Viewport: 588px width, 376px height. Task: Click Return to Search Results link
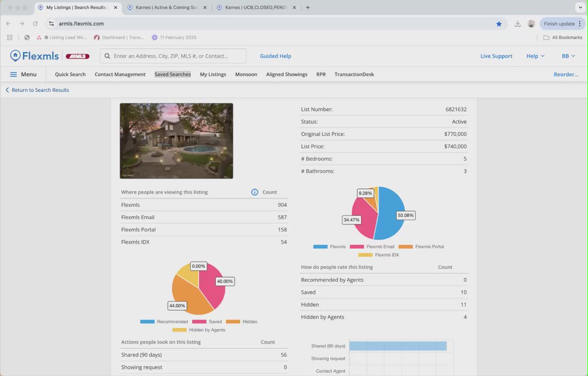(40, 90)
